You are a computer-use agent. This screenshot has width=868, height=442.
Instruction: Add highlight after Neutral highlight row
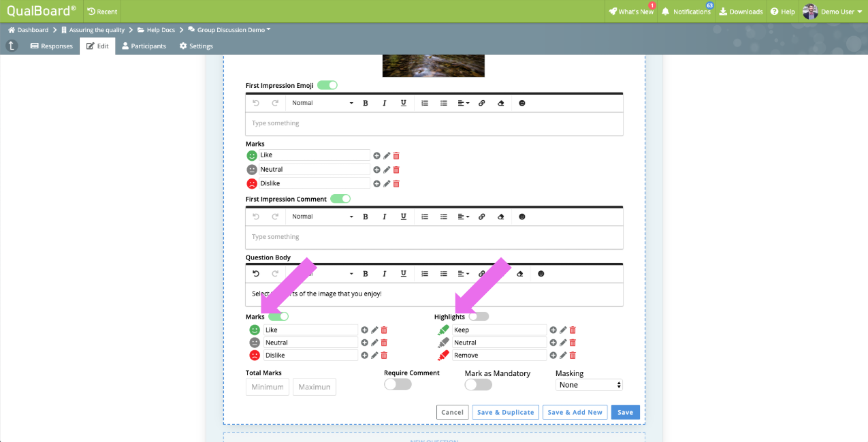tap(553, 343)
